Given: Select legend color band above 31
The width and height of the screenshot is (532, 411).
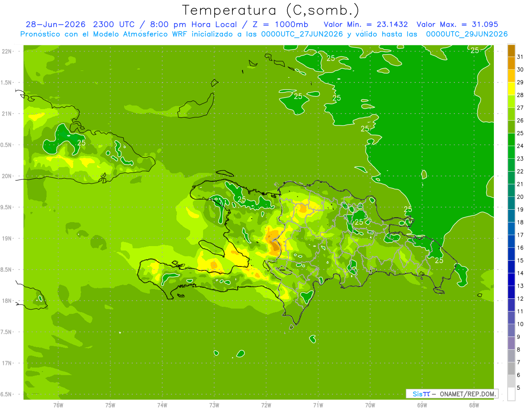Looking at the screenshot, I should (x=511, y=51).
